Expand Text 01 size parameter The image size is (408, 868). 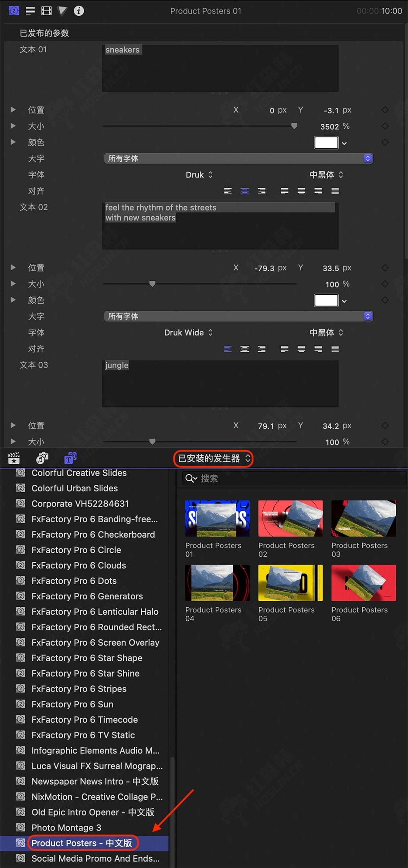coord(13,126)
